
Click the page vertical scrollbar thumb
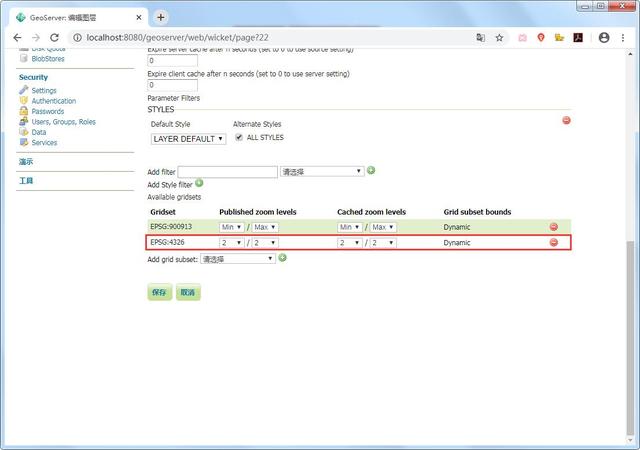point(631,339)
